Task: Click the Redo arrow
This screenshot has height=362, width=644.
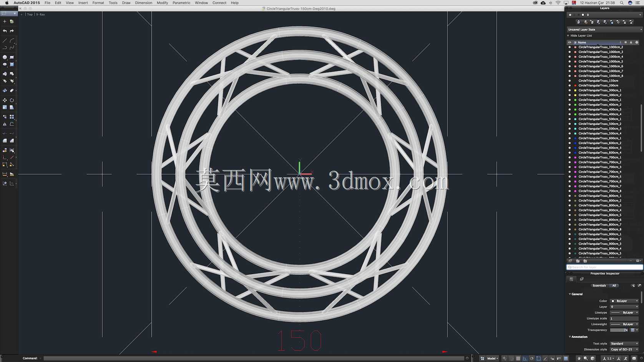Action: click(x=12, y=31)
